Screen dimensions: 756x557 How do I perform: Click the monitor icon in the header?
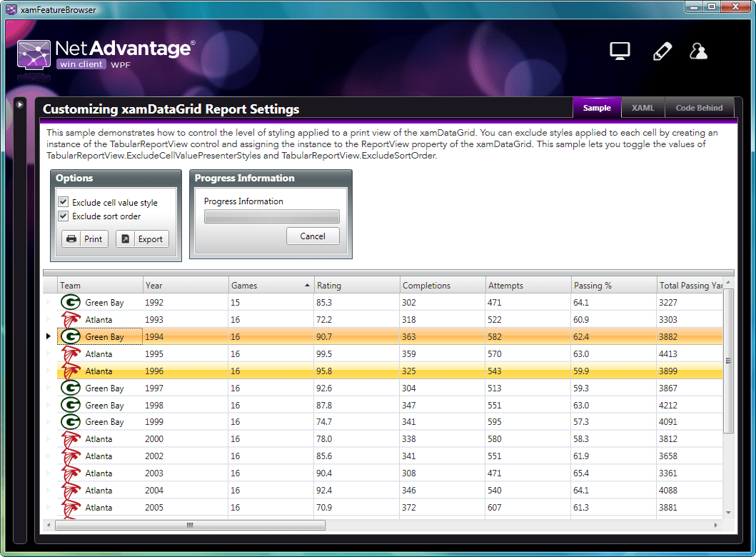pos(620,51)
